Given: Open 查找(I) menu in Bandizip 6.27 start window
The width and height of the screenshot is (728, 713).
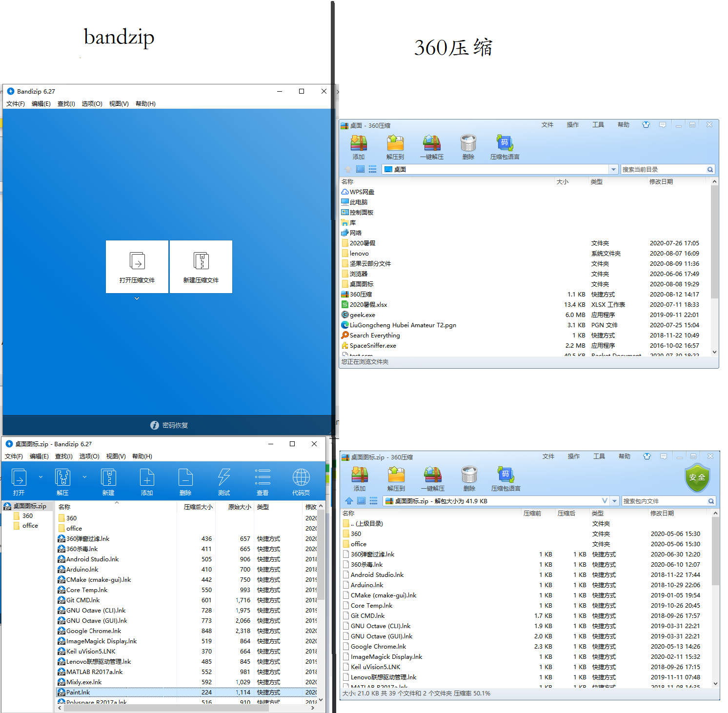Looking at the screenshot, I should (66, 103).
